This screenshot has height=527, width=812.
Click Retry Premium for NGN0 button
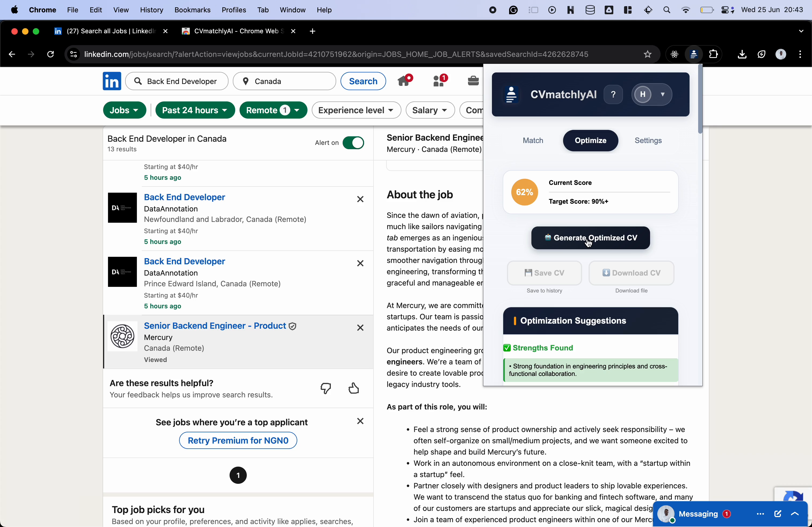coord(238,440)
